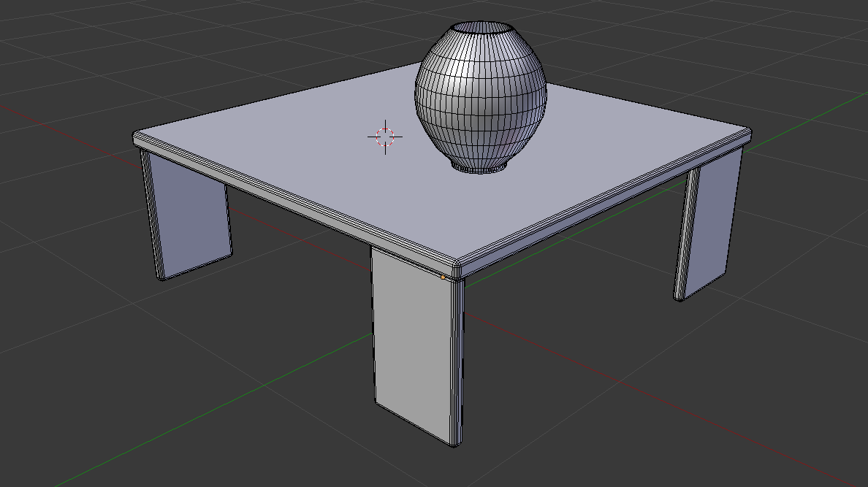Select the orange highlighted vertex at table corner
Image resolution: width=868 pixels, height=487 pixels.
pos(443,277)
